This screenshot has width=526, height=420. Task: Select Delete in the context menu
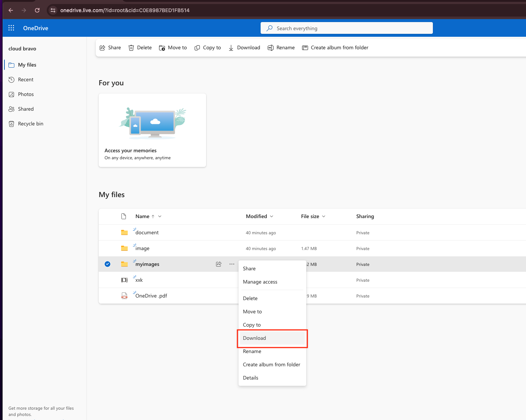click(x=272, y=298)
